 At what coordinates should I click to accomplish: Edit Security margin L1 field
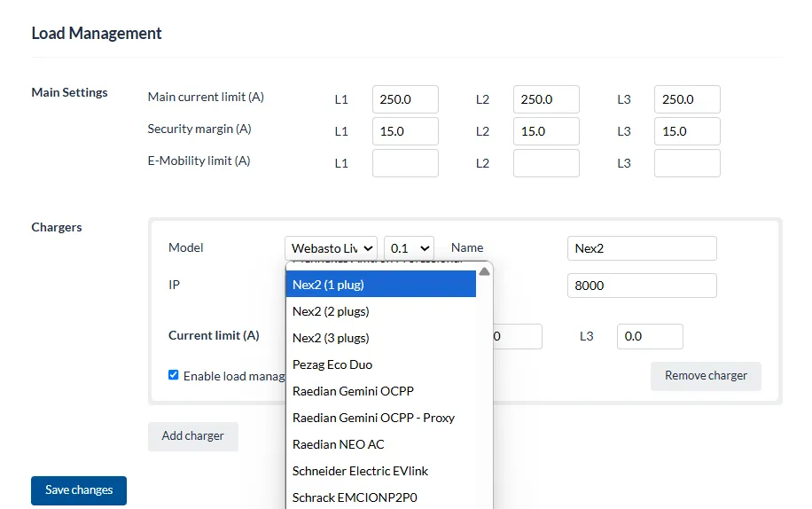(x=405, y=131)
